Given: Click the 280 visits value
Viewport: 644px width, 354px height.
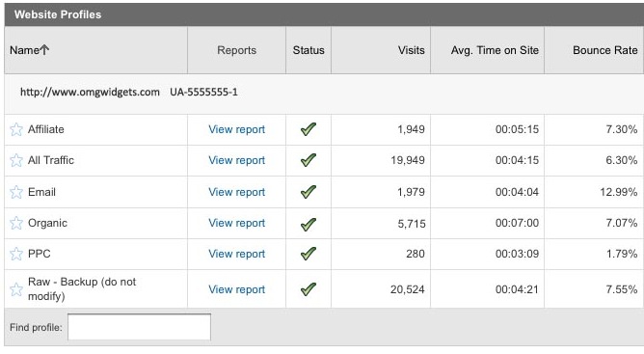Looking at the screenshot, I should click(x=416, y=254).
